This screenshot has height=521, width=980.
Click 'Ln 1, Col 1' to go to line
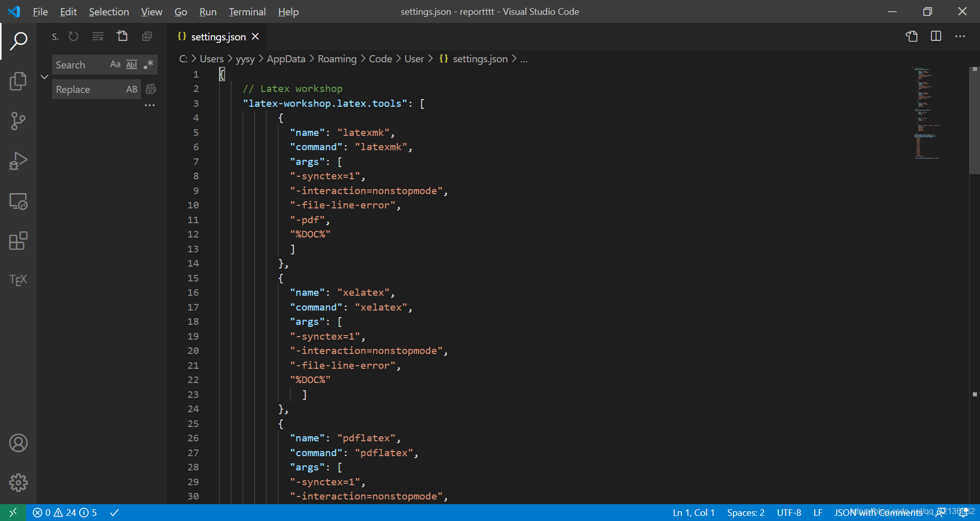click(694, 512)
